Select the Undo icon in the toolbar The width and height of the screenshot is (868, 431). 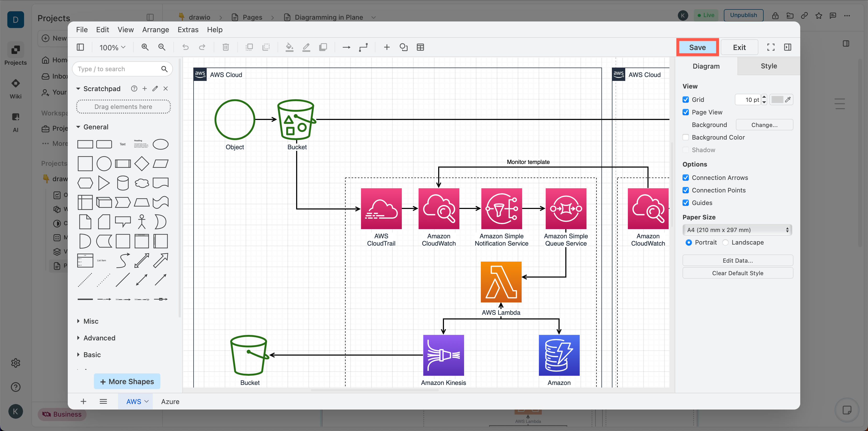pyautogui.click(x=185, y=47)
